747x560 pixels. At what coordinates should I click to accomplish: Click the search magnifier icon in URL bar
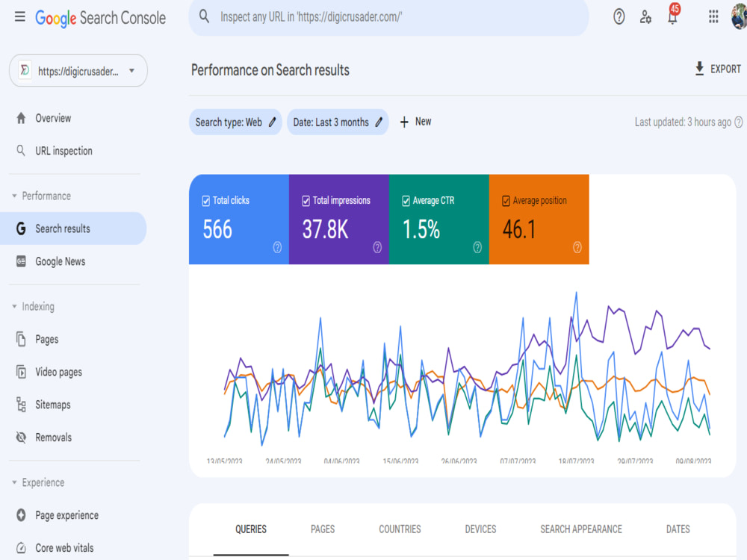click(204, 16)
